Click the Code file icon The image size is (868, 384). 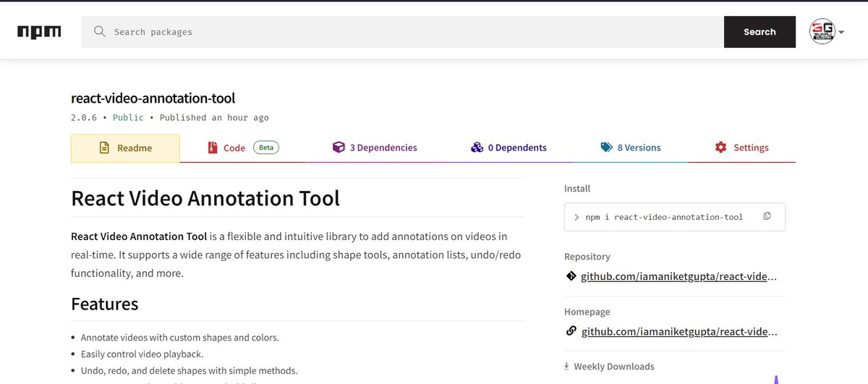[x=213, y=148]
